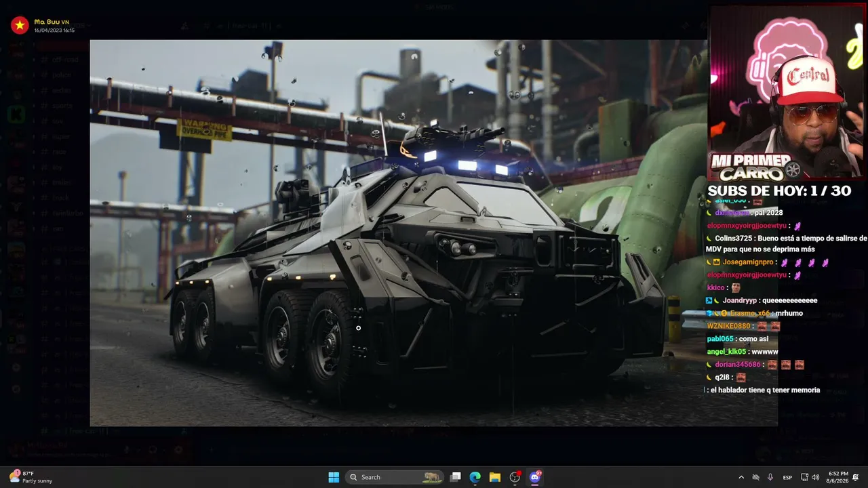Image resolution: width=868 pixels, height=488 pixels.
Task: Click the q2l8 username in chat
Action: point(722,378)
